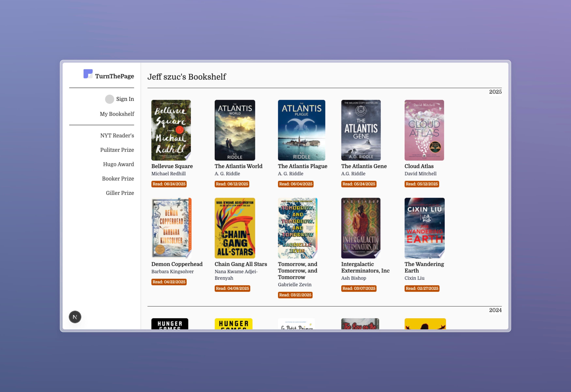This screenshot has width=571, height=392.
Task: Click the Bellevue Square title
Action: [x=172, y=166]
